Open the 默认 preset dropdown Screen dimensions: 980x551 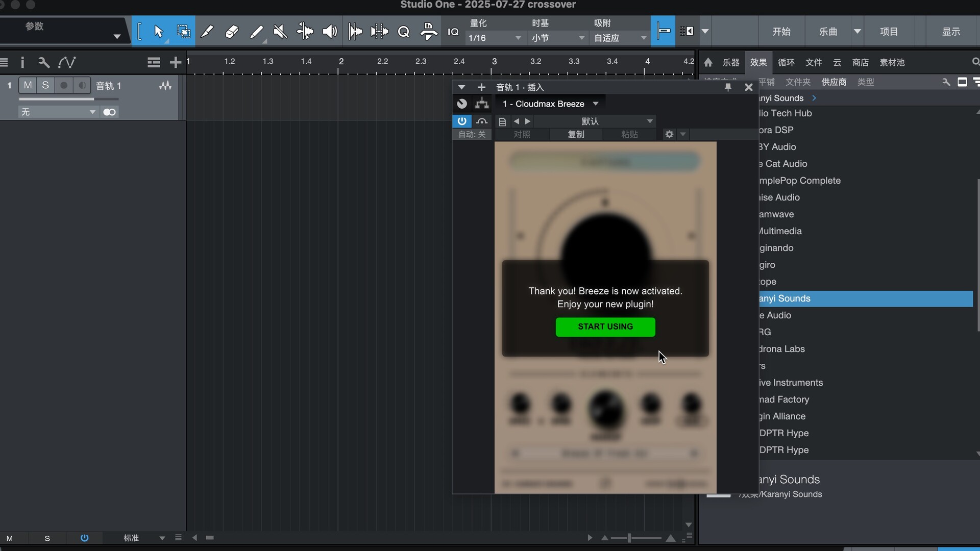pos(595,121)
